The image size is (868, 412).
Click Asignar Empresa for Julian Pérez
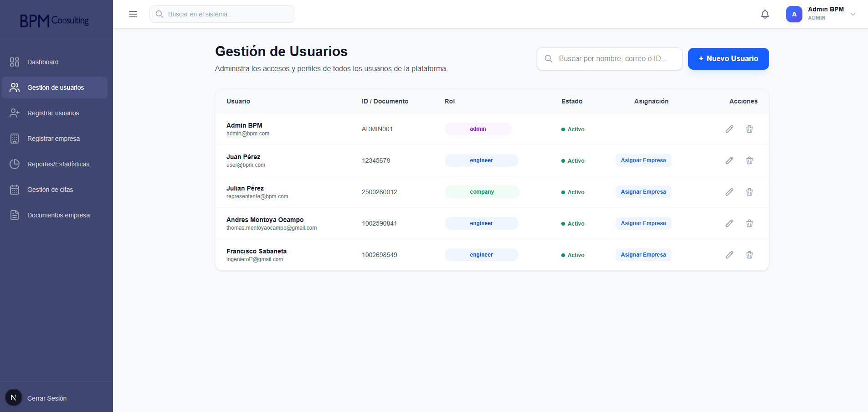(x=643, y=191)
